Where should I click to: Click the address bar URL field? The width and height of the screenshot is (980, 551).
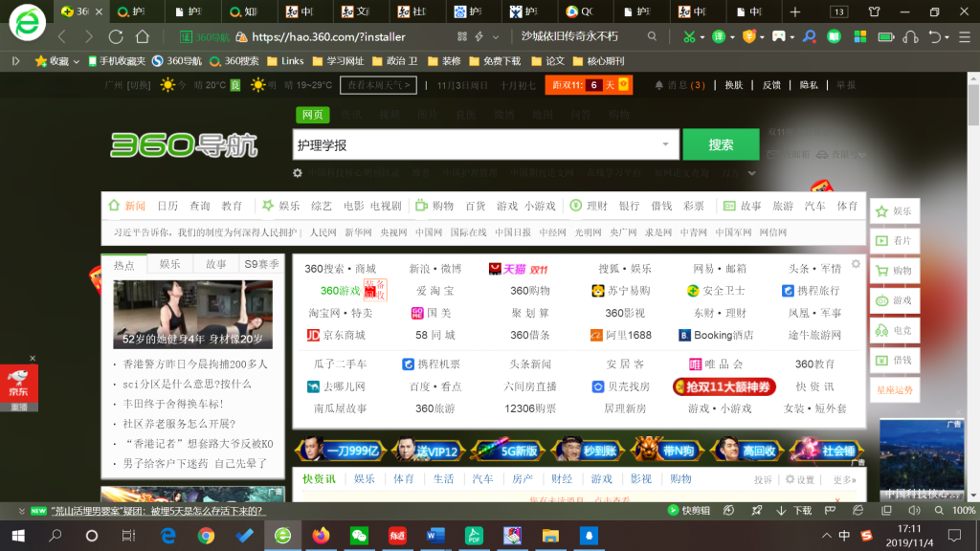click(x=329, y=37)
